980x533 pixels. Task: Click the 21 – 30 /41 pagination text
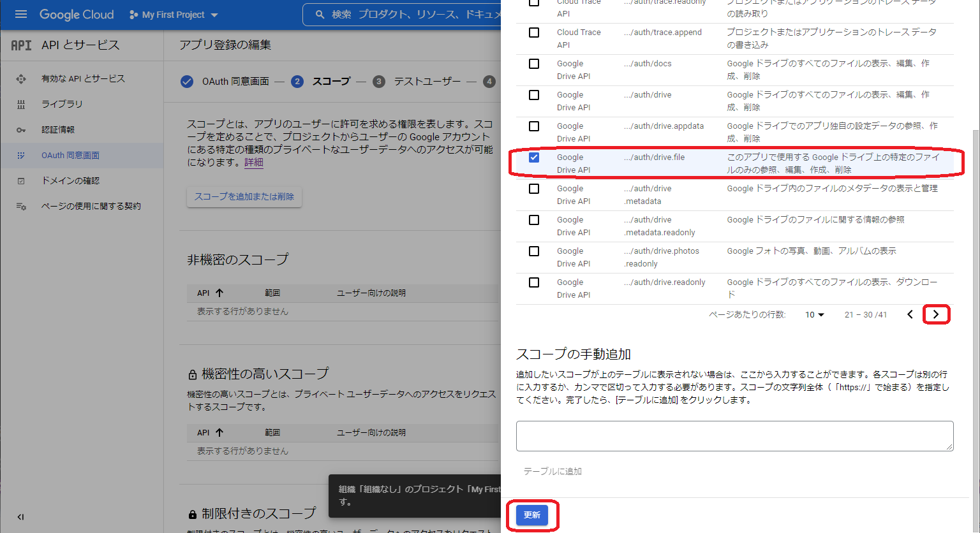[x=866, y=315]
